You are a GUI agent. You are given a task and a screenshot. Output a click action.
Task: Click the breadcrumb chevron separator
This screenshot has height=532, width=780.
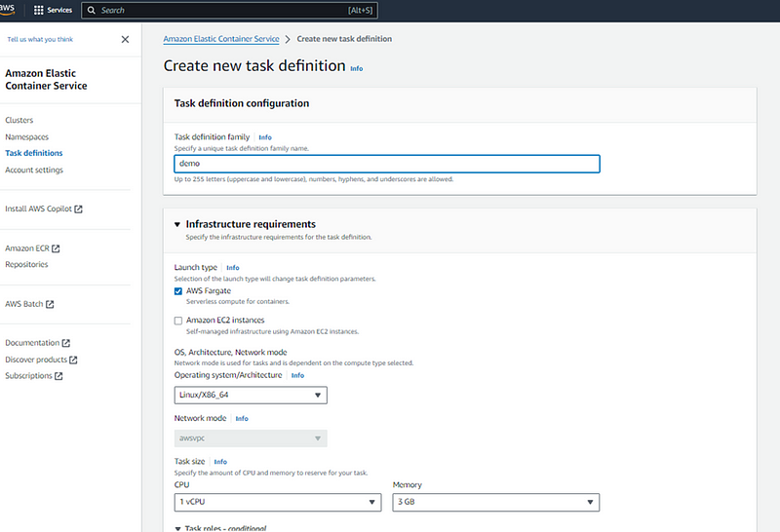[x=288, y=39]
